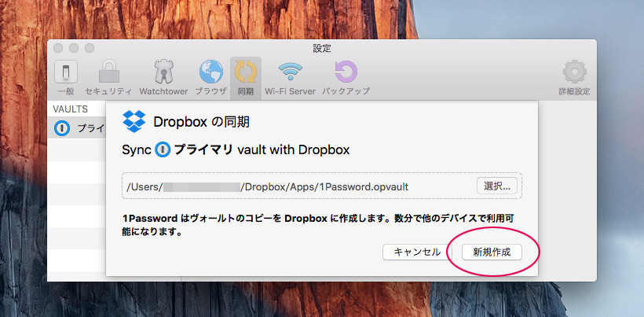Viewport: 644px width, 317px height.
Task: Open the 一般 (General) preferences pane
Action: (x=66, y=77)
